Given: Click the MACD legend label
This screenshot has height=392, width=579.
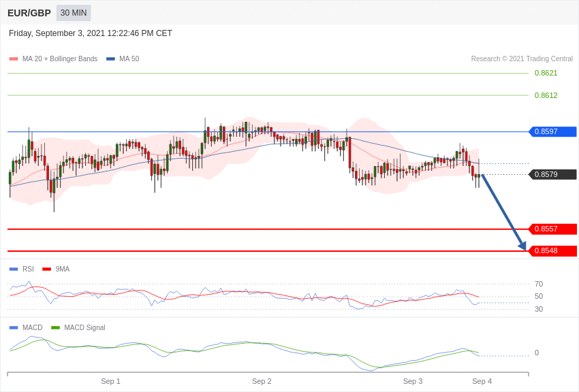Looking at the screenshot, I should click(33, 328).
